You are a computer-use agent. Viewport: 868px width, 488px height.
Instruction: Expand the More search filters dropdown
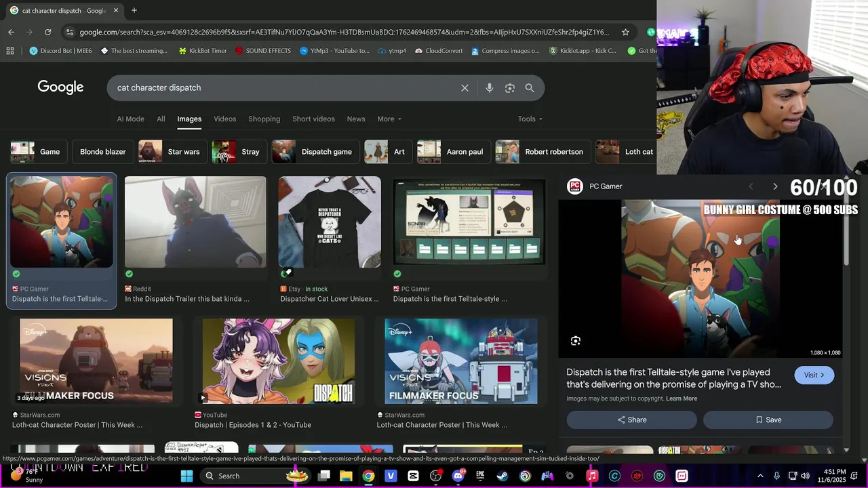pyautogui.click(x=389, y=119)
